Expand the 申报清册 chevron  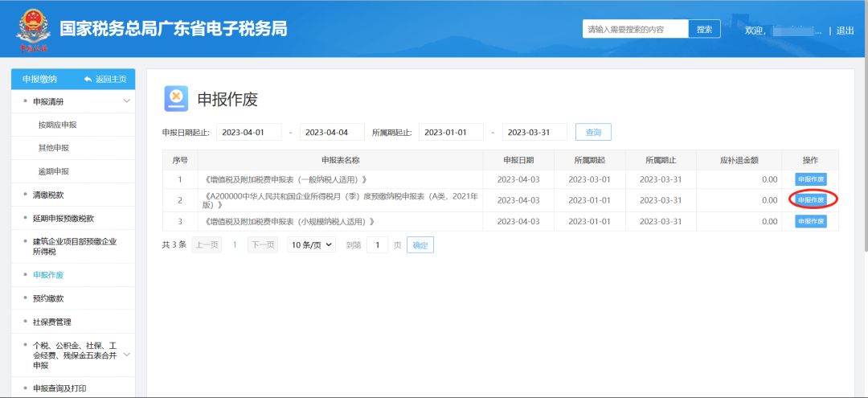click(127, 101)
